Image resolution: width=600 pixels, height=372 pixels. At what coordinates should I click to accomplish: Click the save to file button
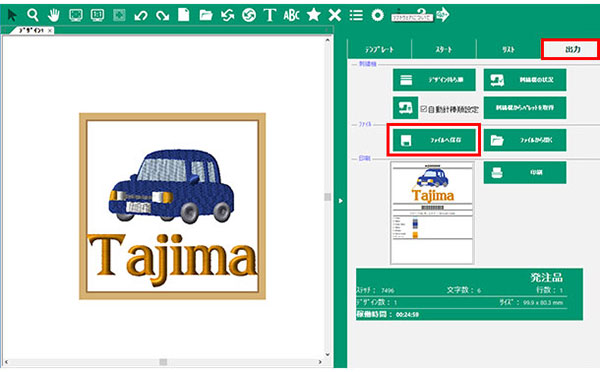434,140
